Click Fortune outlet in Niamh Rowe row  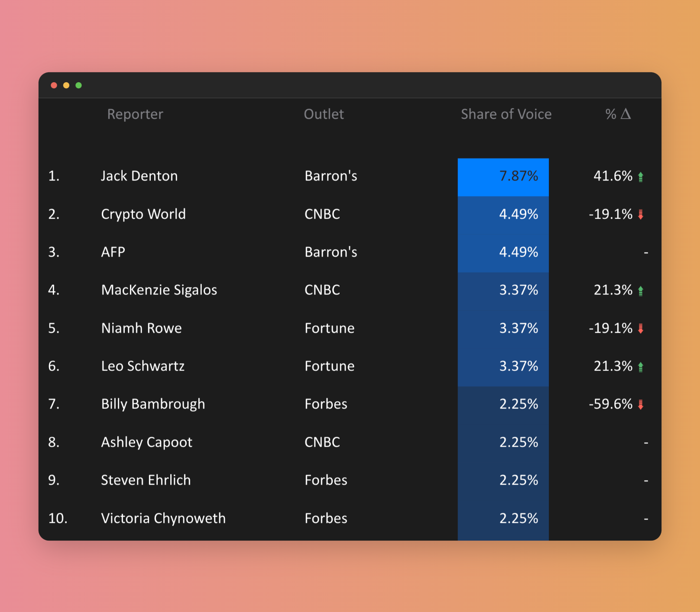pos(329,328)
